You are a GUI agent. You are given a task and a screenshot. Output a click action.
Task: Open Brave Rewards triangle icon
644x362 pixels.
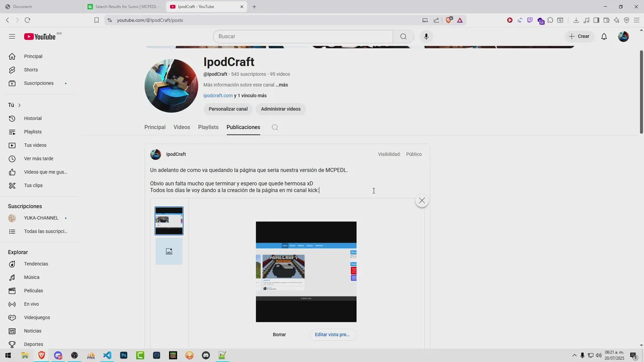460,20
